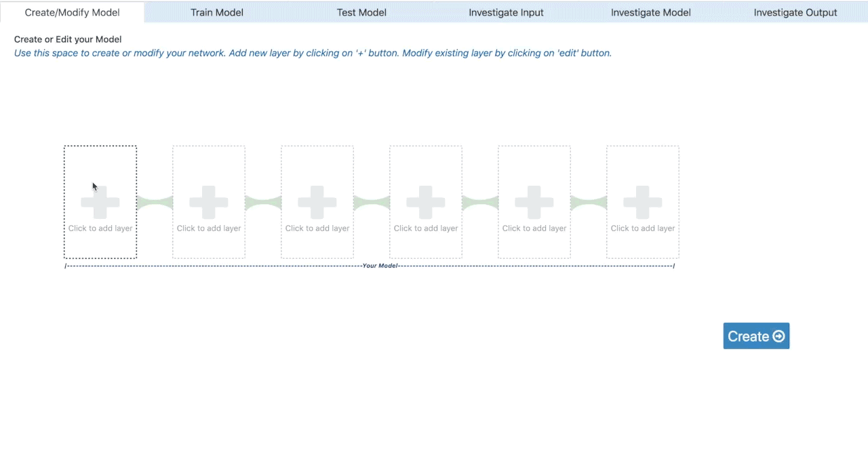Click the green connector between first and second slots
Screen dimensions: 868x469
pos(155,203)
